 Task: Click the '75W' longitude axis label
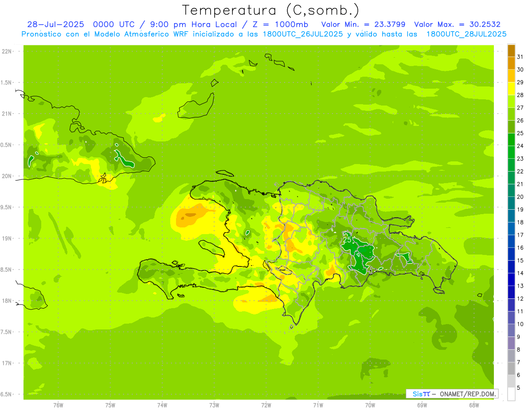pos(110,405)
